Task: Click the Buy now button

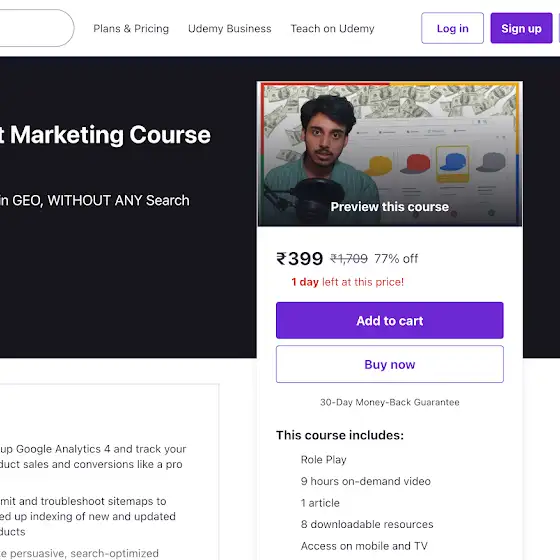Action: point(390,364)
